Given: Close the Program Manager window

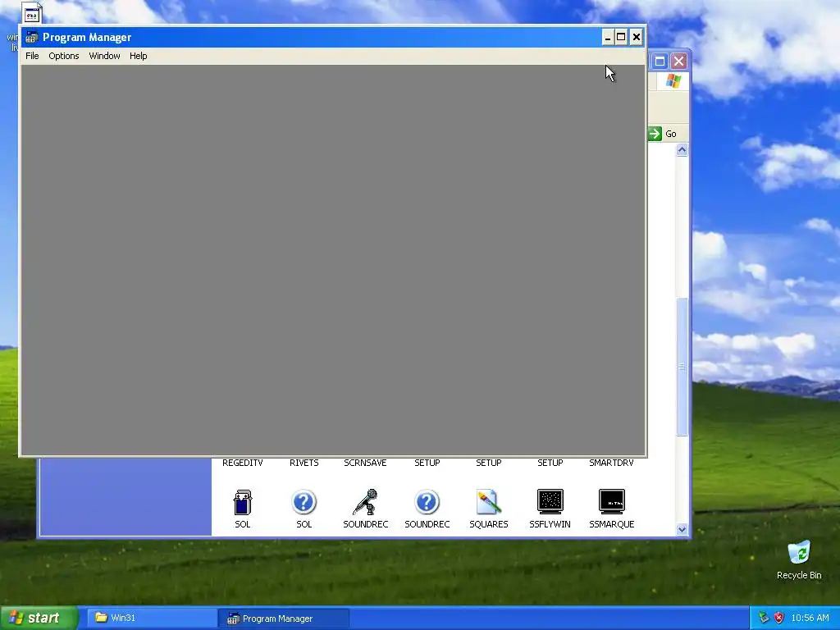Looking at the screenshot, I should [636, 37].
